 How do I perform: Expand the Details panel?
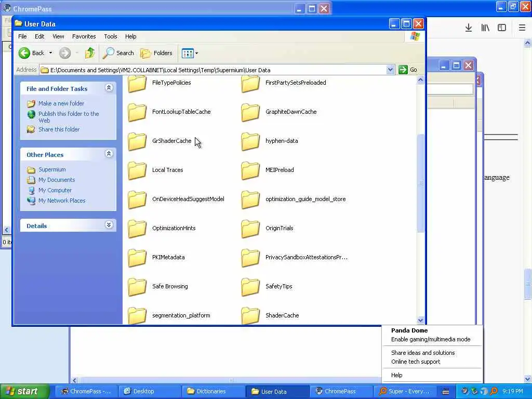coord(109,225)
